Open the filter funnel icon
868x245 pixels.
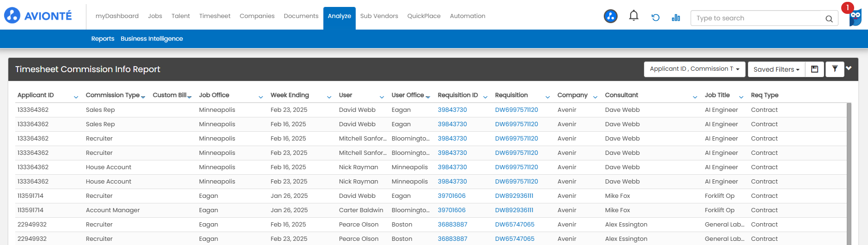pos(835,69)
